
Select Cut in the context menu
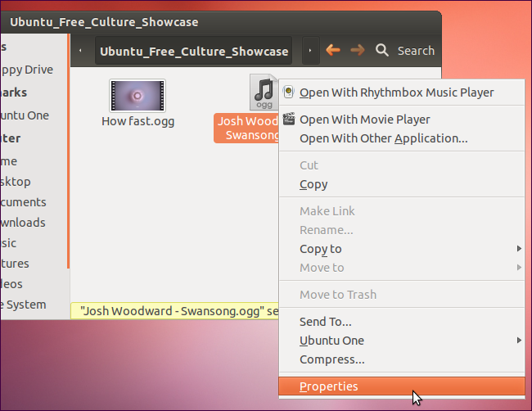tap(402, 165)
